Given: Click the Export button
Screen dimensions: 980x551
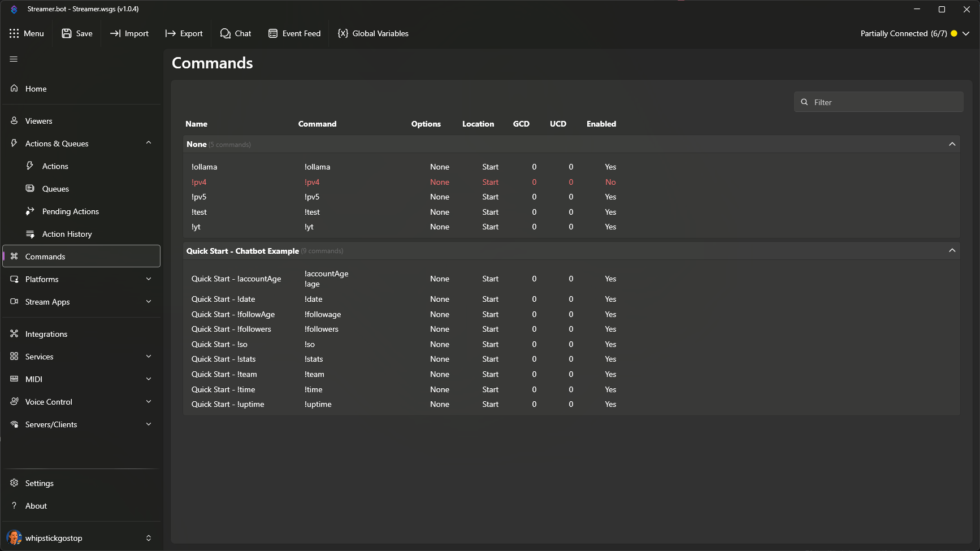Looking at the screenshot, I should coord(184,33).
